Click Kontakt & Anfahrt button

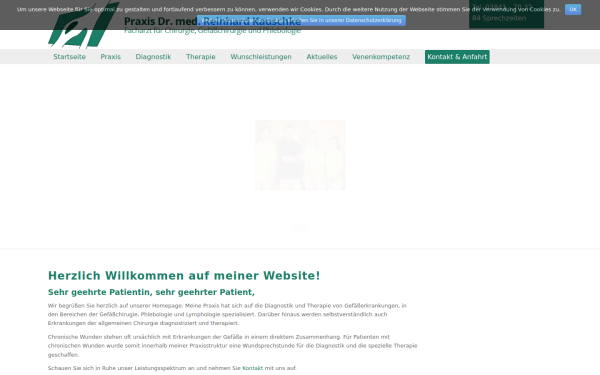coord(457,57)
